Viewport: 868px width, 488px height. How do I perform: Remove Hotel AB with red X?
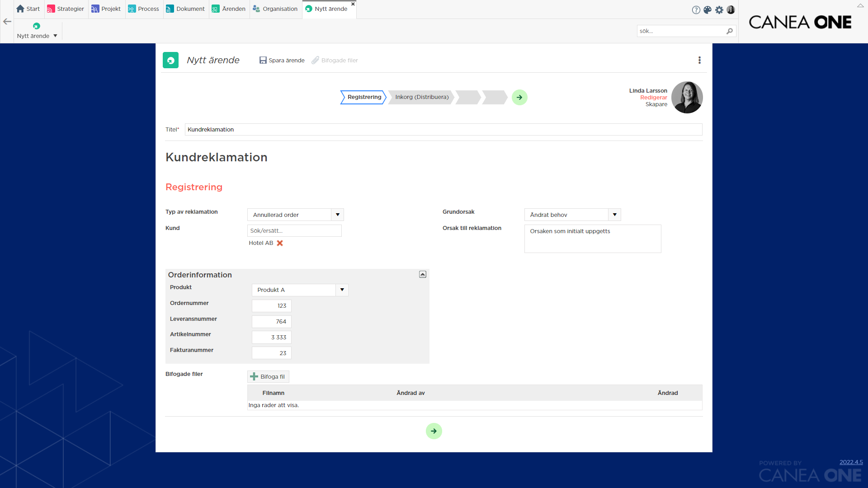coord(280,243)
